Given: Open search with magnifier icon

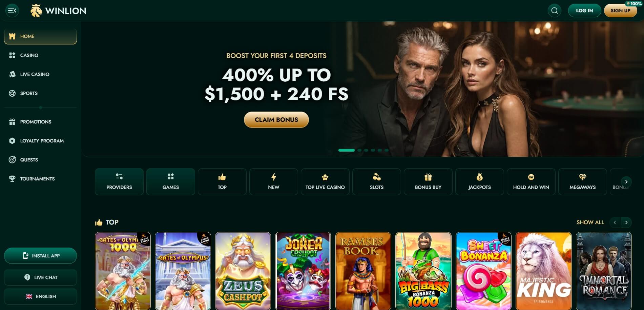Looking at the screenshot, I should 555,11.
